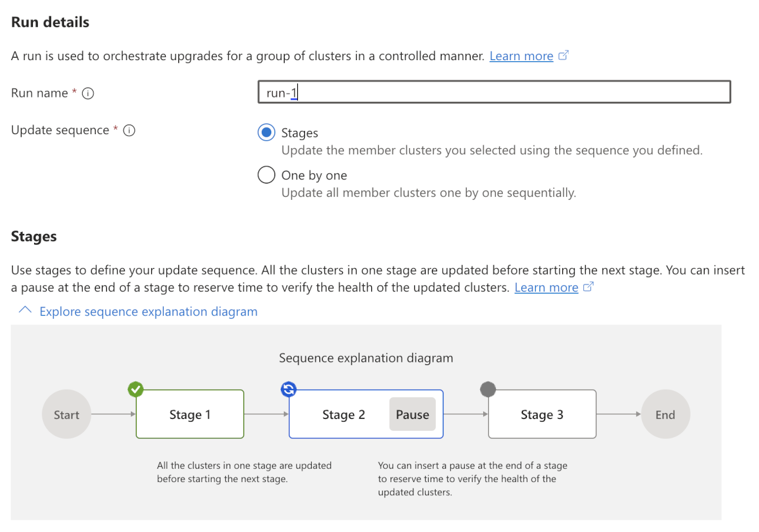759x532 pixels.
Task: Click the info icon beside Run name
Action: (89, 94)
